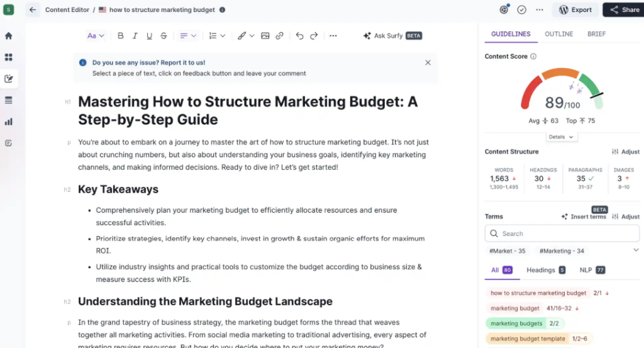Click the PARAGRAPHS 35 metric
Screen dimensions: 644x348
click(586, 178)
